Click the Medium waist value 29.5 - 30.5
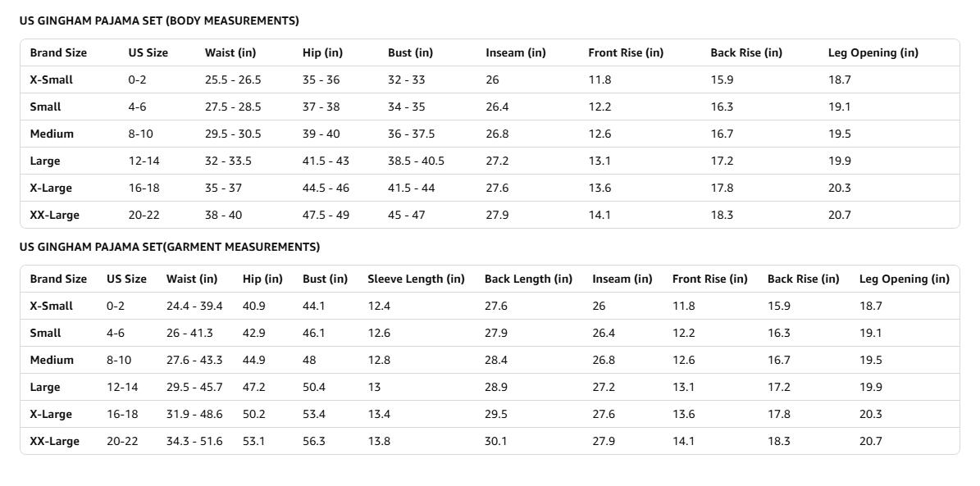Screen dimensions: 980x486 click(x=233, y=134)
